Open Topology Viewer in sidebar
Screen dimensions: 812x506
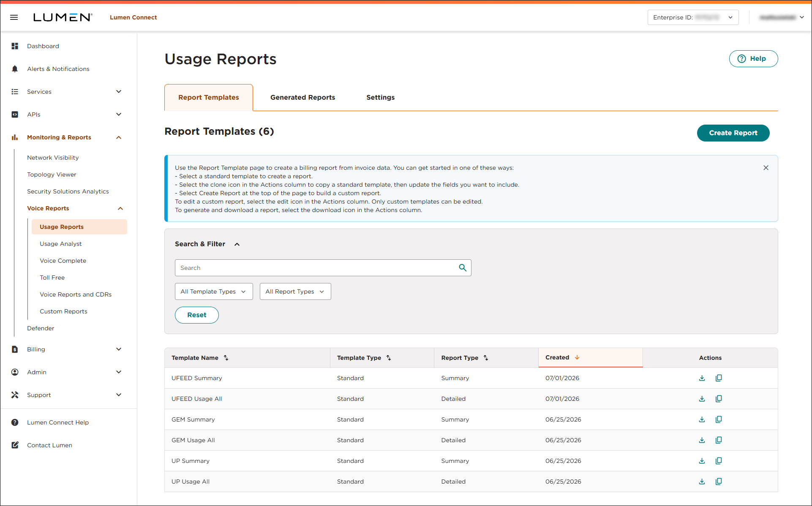click(52, 174)
